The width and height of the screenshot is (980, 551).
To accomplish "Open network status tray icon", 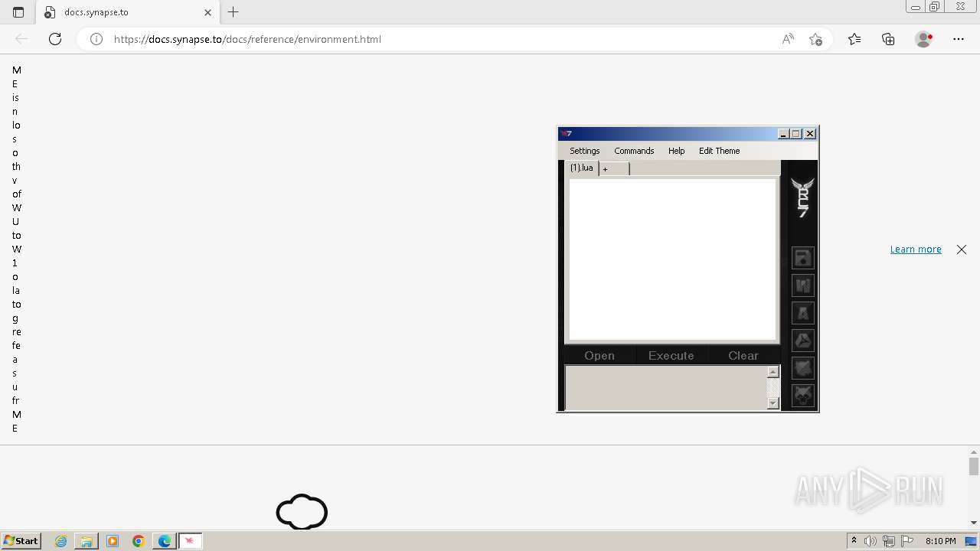I will [889, 541].
